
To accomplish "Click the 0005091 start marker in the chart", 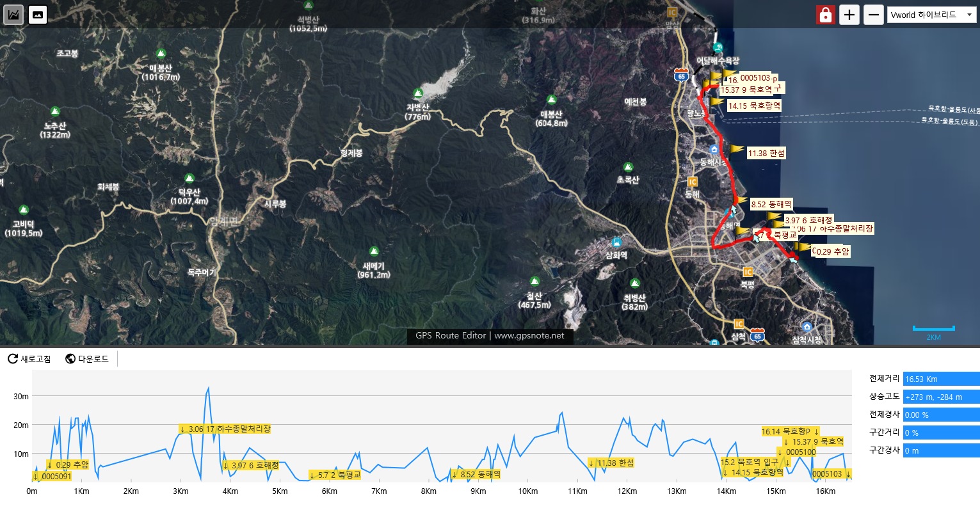I will 52,477.
